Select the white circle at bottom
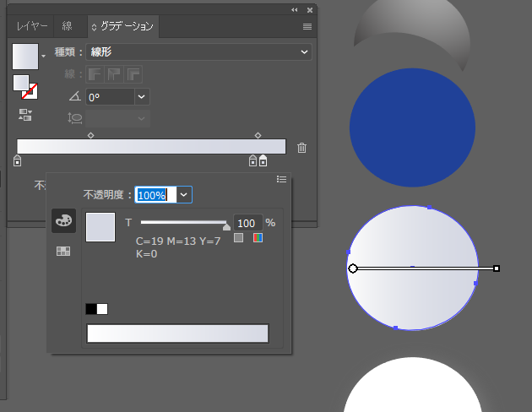This screenshot has height=412, width=532. tap(412, 385)
